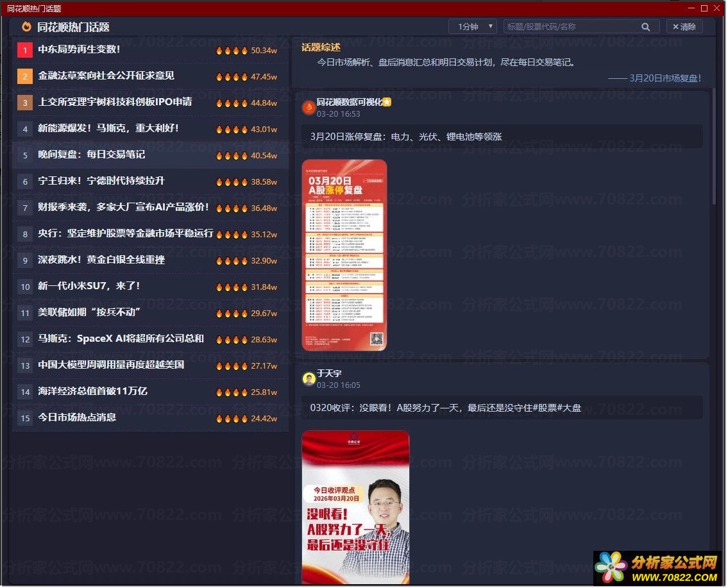Click the brown rank 3 badge
Image resolution: width=728 pixels, height=588 pixels.
(25, 103)
